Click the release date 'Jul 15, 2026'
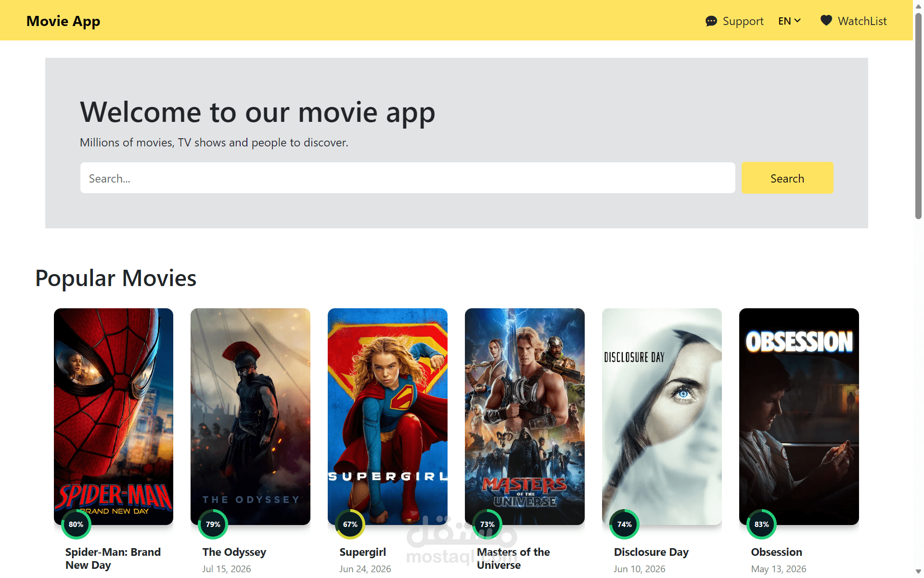Viewport: 924px width, 578px height. pos(227,569)
